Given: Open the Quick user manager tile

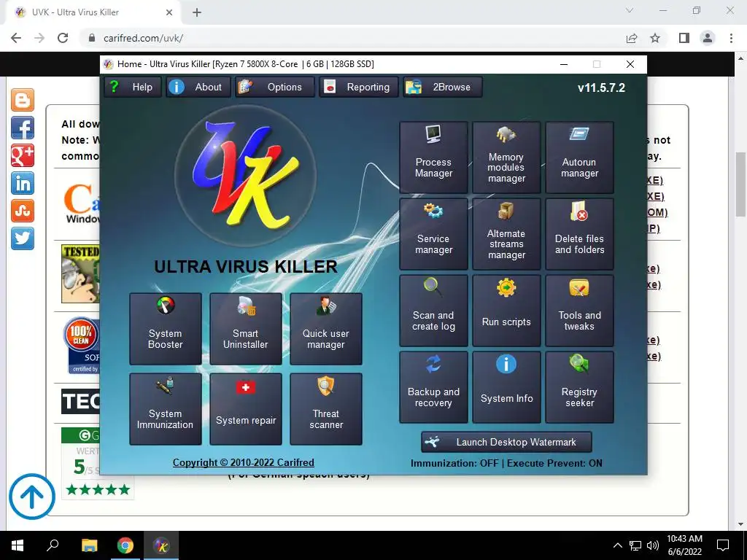Looking at the screenshot, I should [x=326, y=329].
